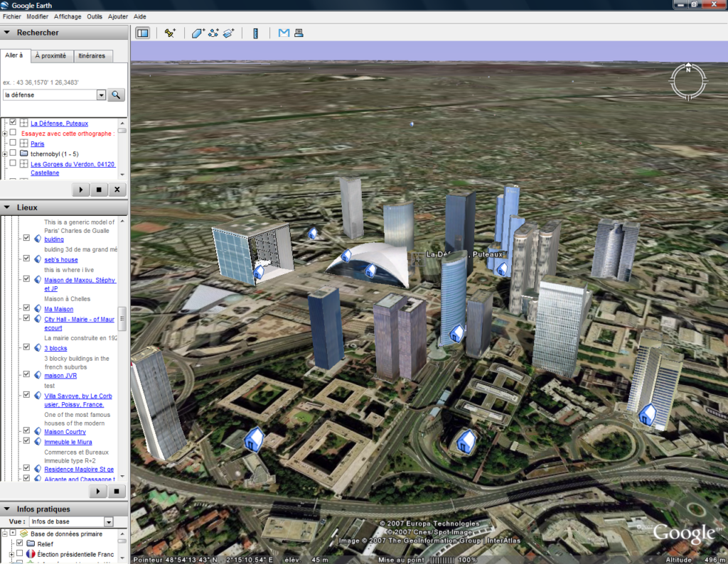
Task: Check the tchernobyl folder checkbox
Action: [13, 153]
